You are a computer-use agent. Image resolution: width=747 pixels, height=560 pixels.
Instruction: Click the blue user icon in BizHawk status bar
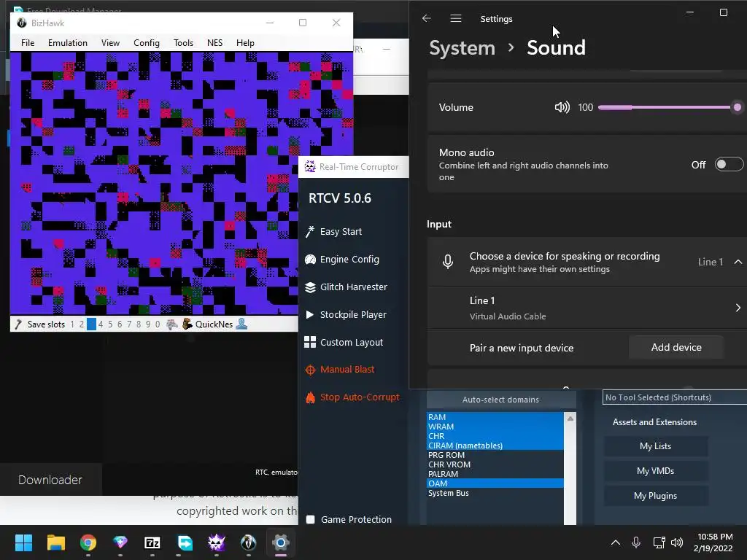[241, 324]
